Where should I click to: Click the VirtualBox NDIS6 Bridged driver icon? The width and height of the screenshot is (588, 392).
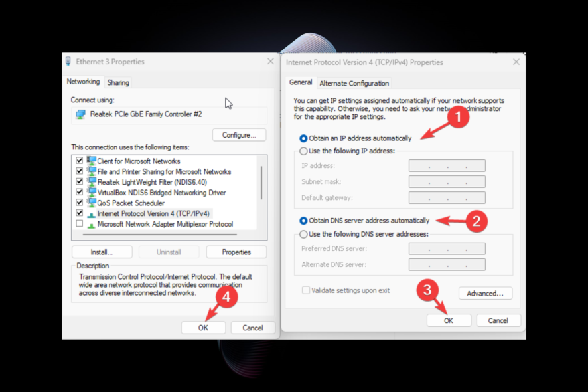click(x=92, y=192)
